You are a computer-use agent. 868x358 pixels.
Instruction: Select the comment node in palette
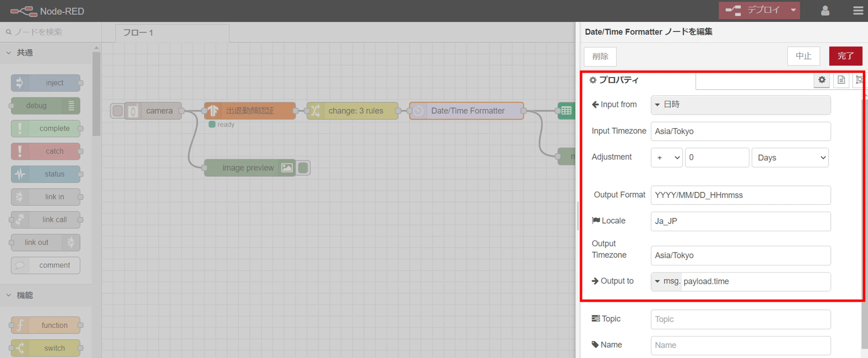click(45, 265)
